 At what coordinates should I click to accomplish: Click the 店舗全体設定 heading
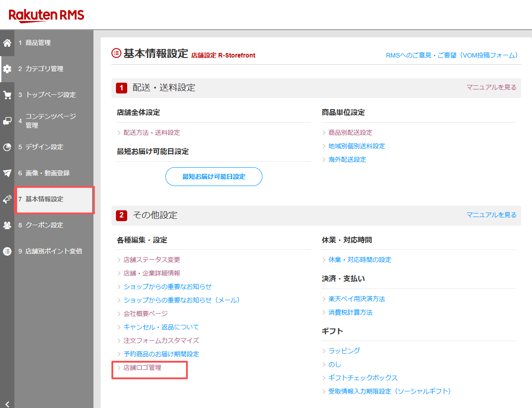tap(138, 112)
